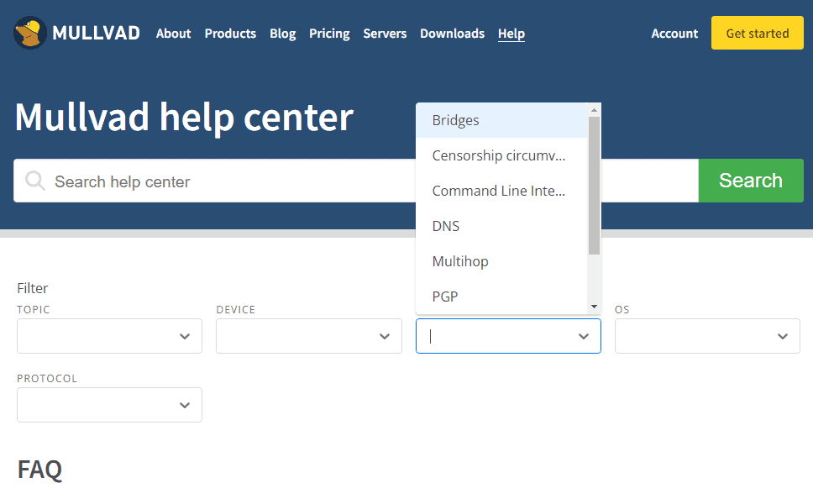The image size is (813, 504).
Task: Expand the Protocol filter dropdown
Action: click(109, 405)
